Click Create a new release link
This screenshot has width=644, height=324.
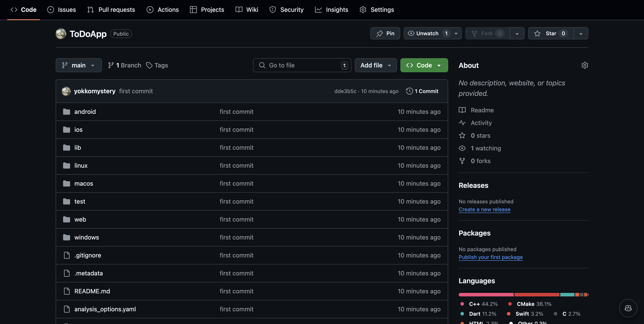(484, 209)
